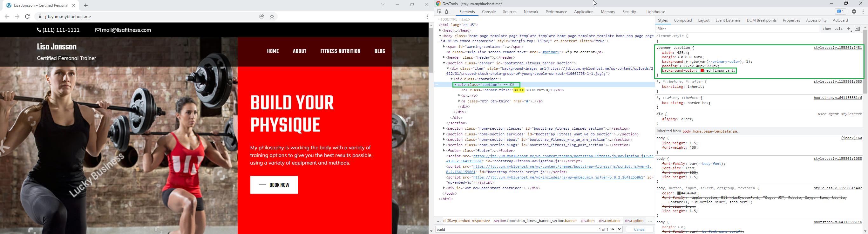The image size is (868, 234).
Task: Open the tab search dropdown arrow
Action: point(383,5)
